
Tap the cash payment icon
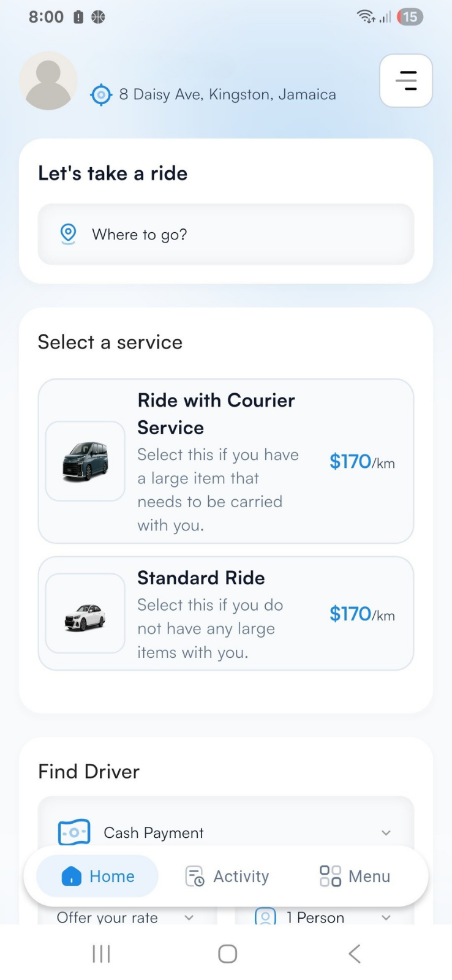click(x=74, y=832)
